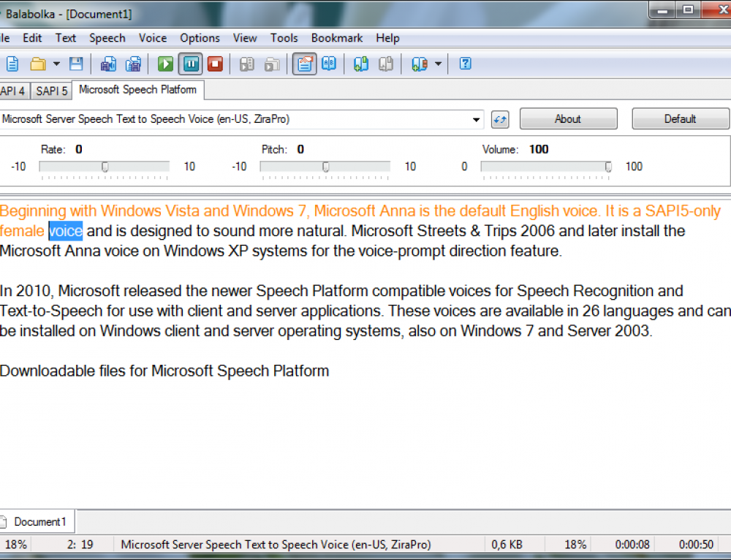The width and height of the screenshot is (731, 560).
Task: Start reading with the green Play button
Action: (x=165, y=64)
